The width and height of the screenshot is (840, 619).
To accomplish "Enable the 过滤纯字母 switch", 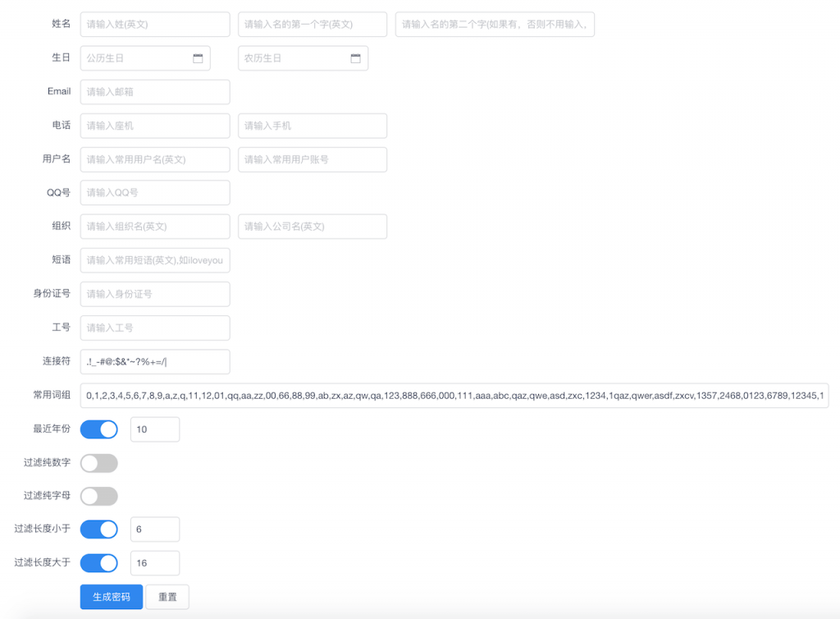I will pyautogui.click(x=99, y=497).
